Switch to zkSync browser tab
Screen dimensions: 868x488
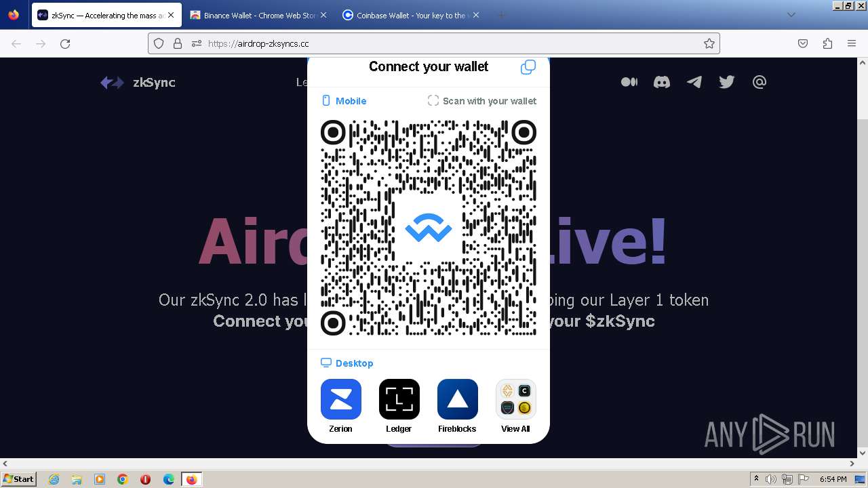tap(107, 15)
